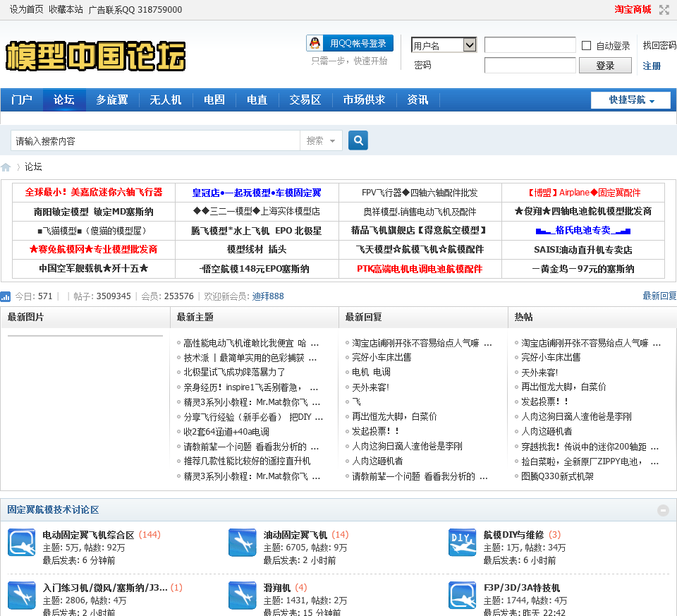This screenshot has width=677, height=616.
Task: Open the 无人机 nav tab
Action: coord(165,99)
